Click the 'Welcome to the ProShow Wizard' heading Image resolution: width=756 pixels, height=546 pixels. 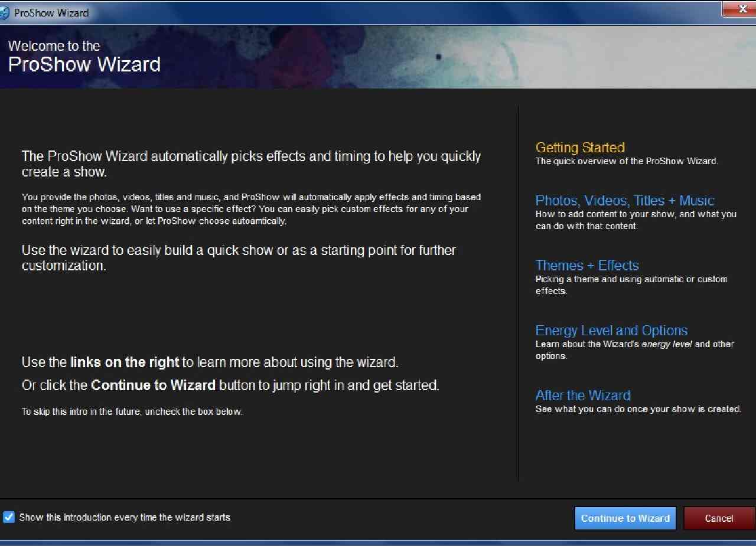tap(84, 57)
